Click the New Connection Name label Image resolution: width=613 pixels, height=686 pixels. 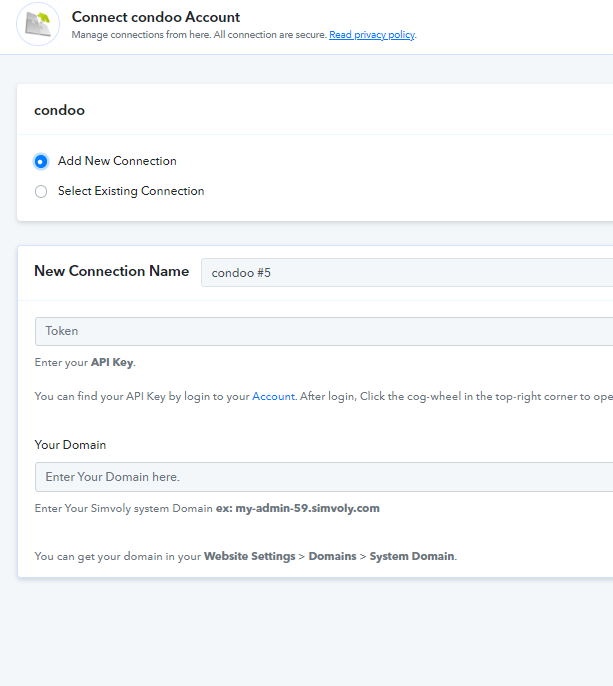tap(112, 271)
